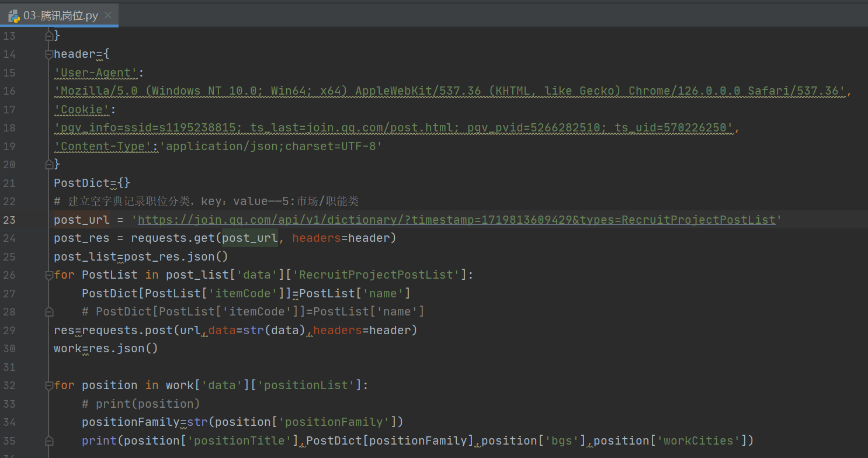Click the 'Content-Type' key string
The height and width of the screenshot is (458, 868).
(x=103, y=147)
